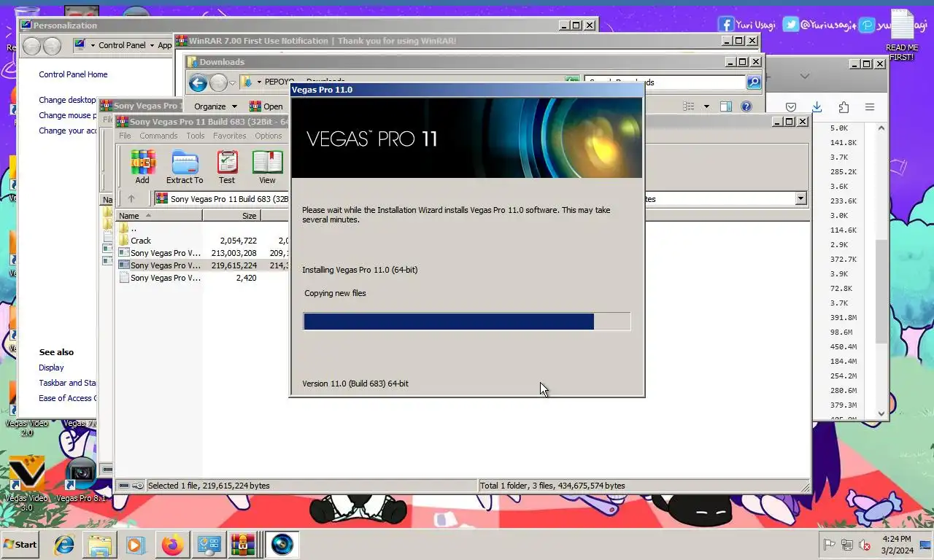
Task: Click the Ease of Access link
Action: 67,398
